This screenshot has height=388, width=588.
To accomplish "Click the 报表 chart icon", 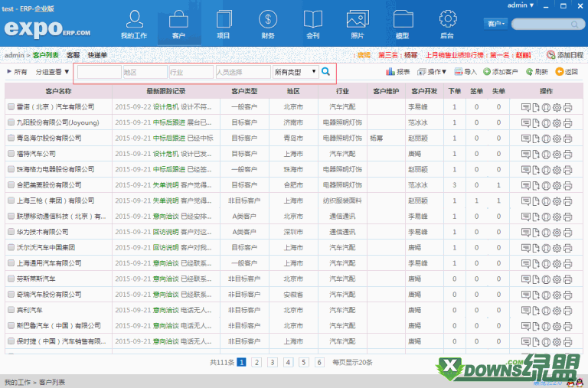I will (390, 72).
